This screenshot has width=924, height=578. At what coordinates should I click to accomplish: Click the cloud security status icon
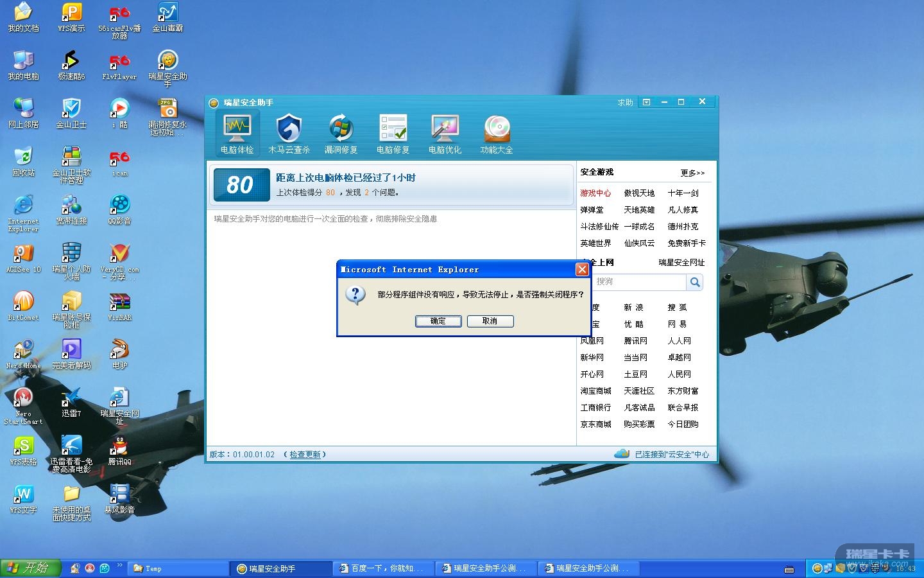coord(621,454)
